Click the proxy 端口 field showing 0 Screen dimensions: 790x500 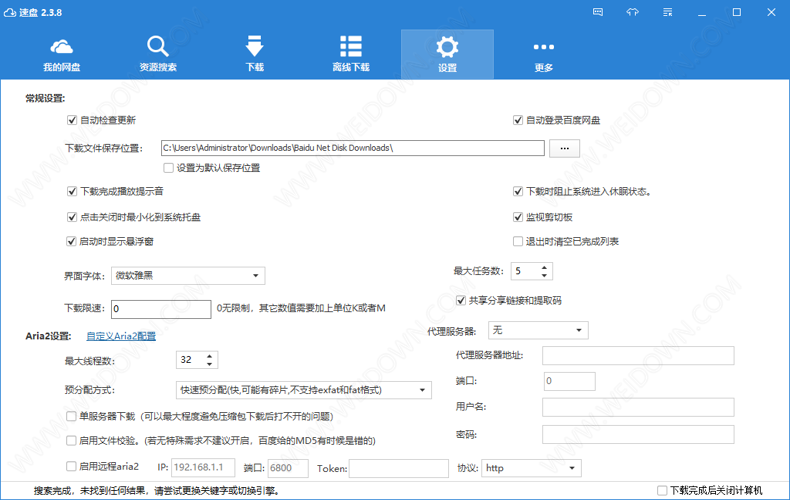(570, 381)
